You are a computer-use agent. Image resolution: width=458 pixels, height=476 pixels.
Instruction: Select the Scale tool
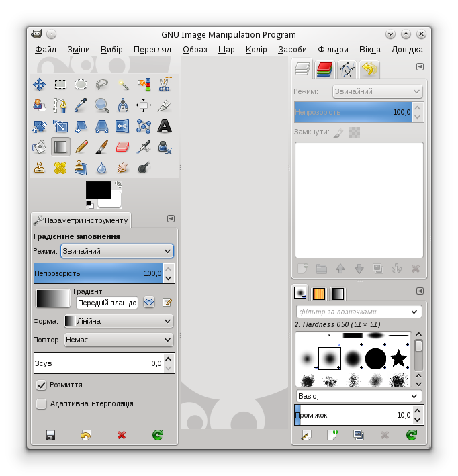[60, 126]
